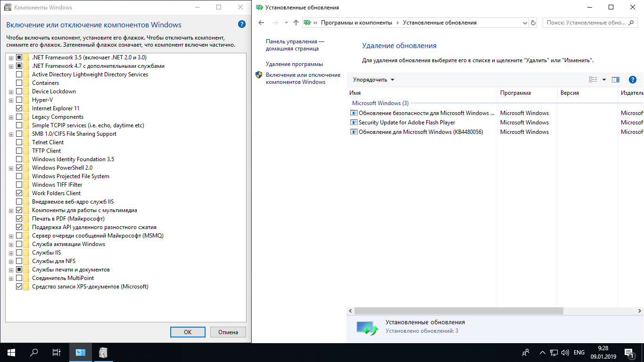Expand SMB 1.0/CIFS File Sharing Support
This screenshot has width=644, height=362.
click(11, 134)
